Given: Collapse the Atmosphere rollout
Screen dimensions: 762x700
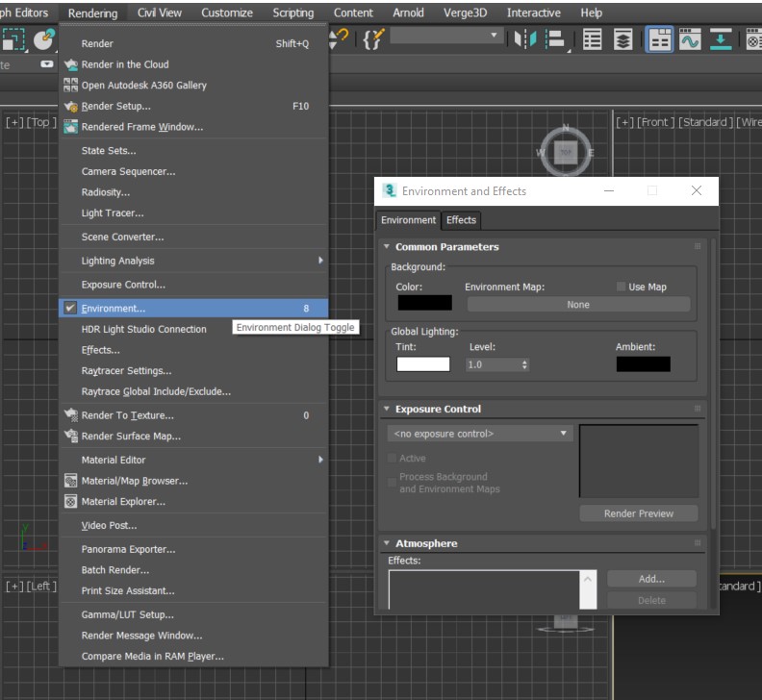Looking at the screenshot, I should [387, 543].
